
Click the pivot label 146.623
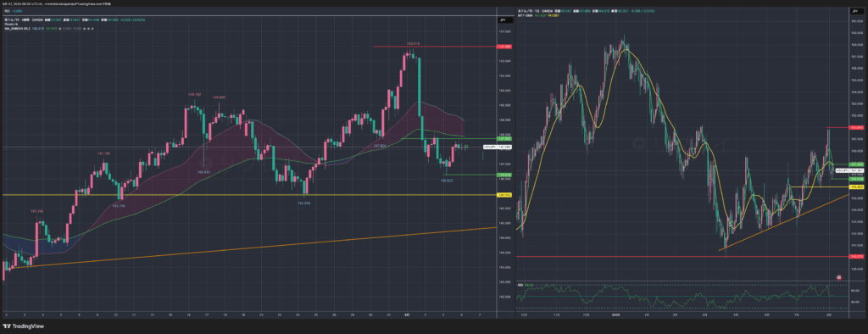pos(448,180)
